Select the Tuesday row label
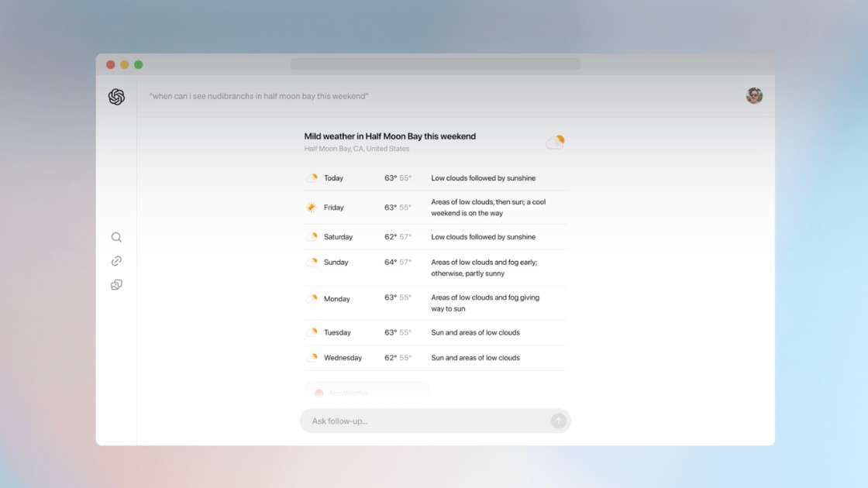The image size is (868, 488). pos(337,332)
